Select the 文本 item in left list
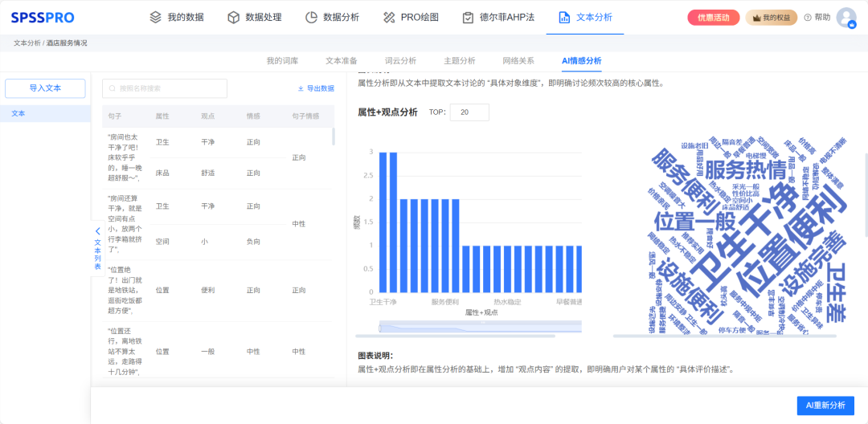Viewport: 868px width, 424px height. pyautogui.click(x=45, y=114)
